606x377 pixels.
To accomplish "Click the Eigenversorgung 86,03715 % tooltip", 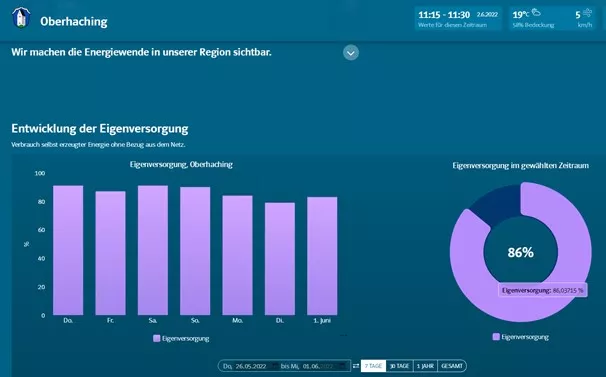I will (543, 290).
